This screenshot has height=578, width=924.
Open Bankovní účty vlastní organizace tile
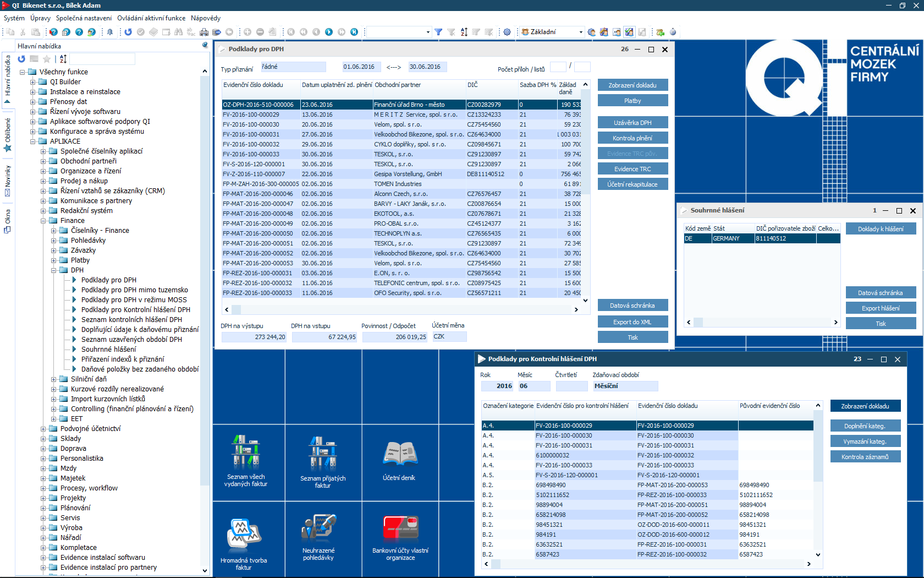click(x=400, y=538)
